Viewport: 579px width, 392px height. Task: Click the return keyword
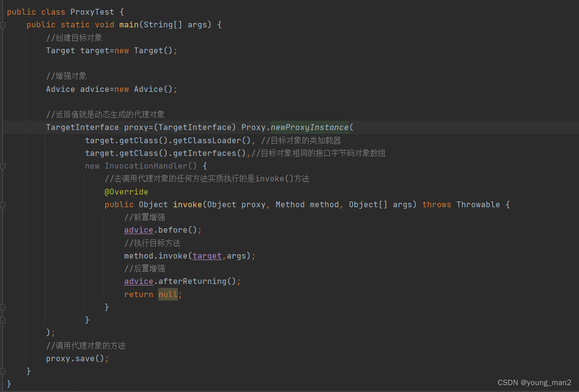pos(138,294)
